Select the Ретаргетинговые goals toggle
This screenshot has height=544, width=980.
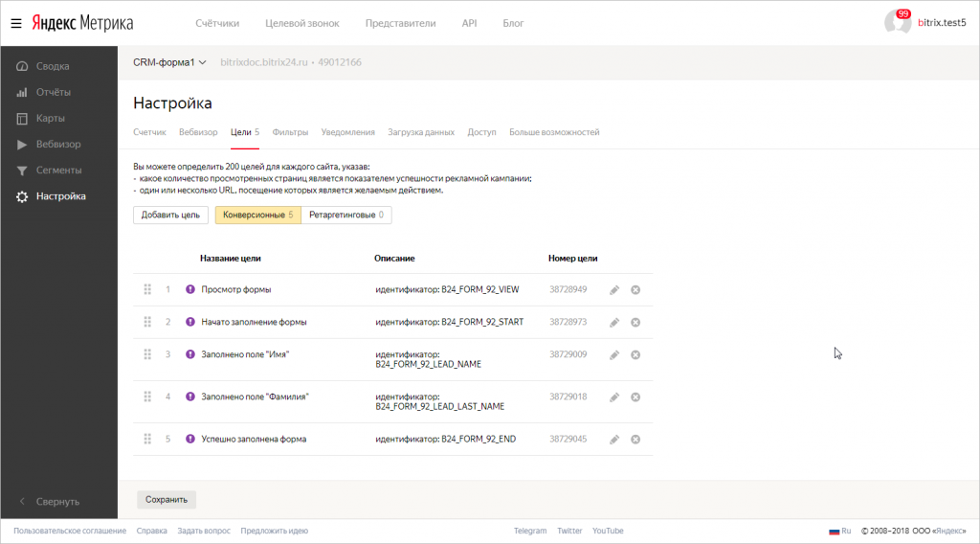346,215
